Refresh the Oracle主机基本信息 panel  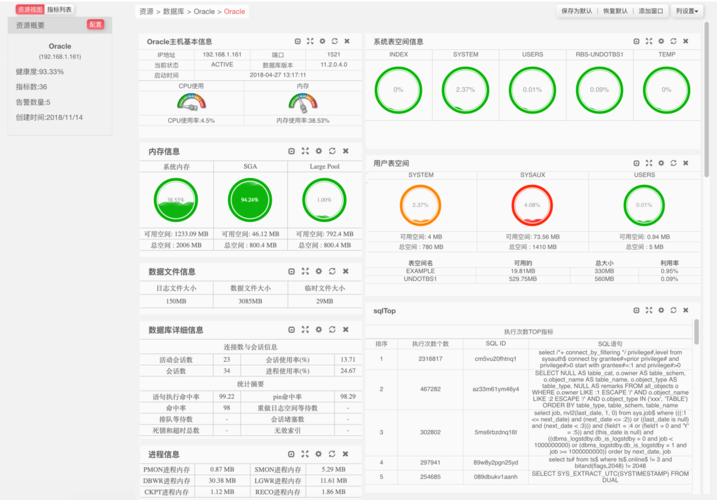tap(335, 41)
